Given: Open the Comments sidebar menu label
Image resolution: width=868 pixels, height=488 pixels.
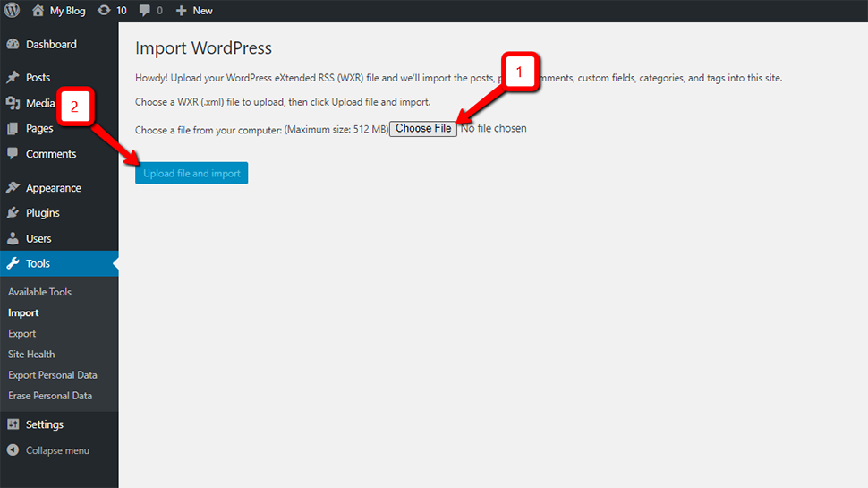Looking at the screenshot, I should tap(51, 154).
